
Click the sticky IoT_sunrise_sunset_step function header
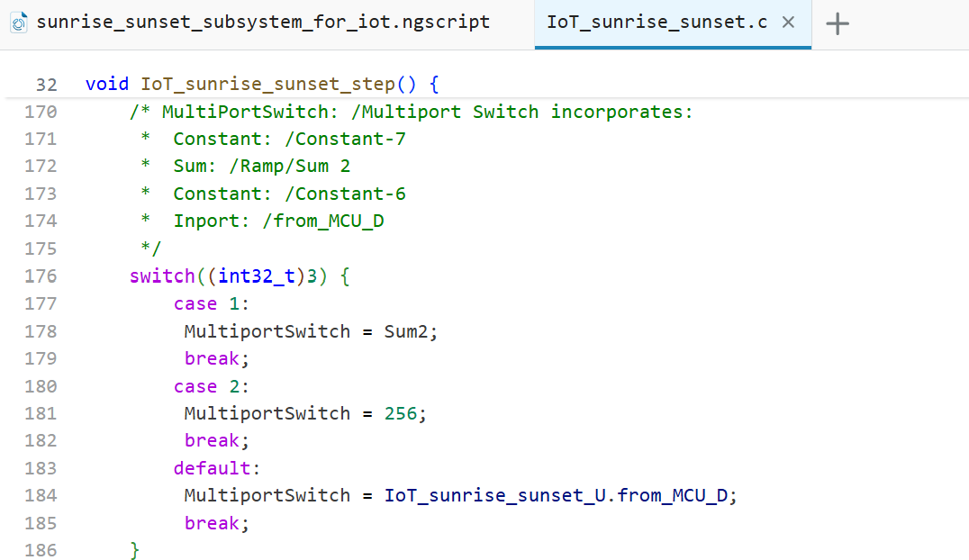pos(267,85)
